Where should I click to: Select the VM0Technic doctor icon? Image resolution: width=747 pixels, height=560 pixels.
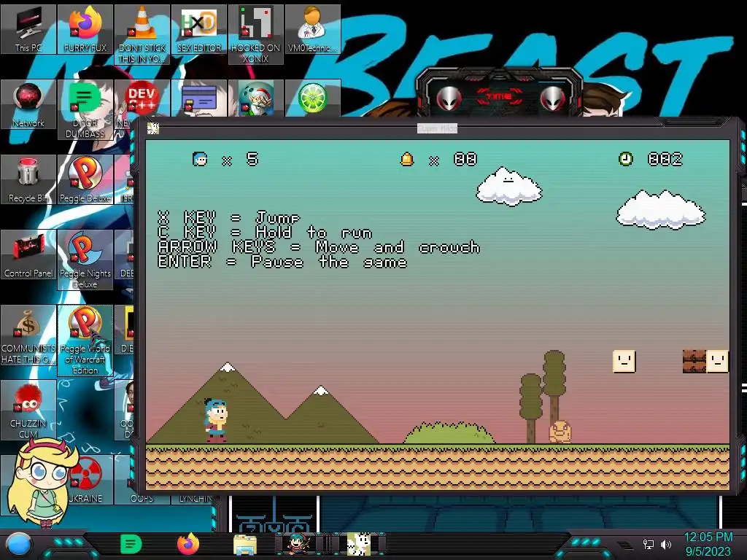[x=312, y=29]
